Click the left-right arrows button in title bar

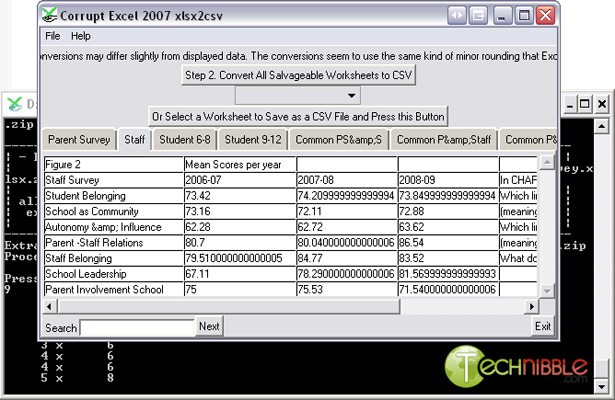click(457, 16)
